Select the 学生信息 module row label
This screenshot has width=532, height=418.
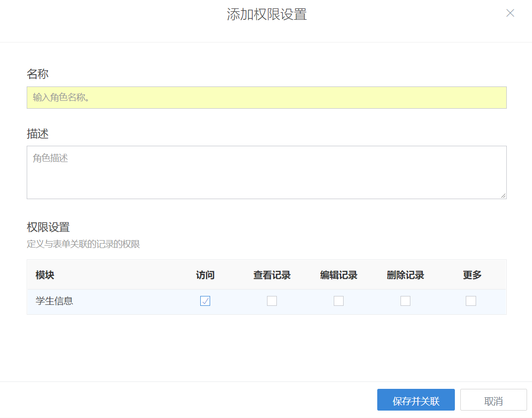coord(54,301)
